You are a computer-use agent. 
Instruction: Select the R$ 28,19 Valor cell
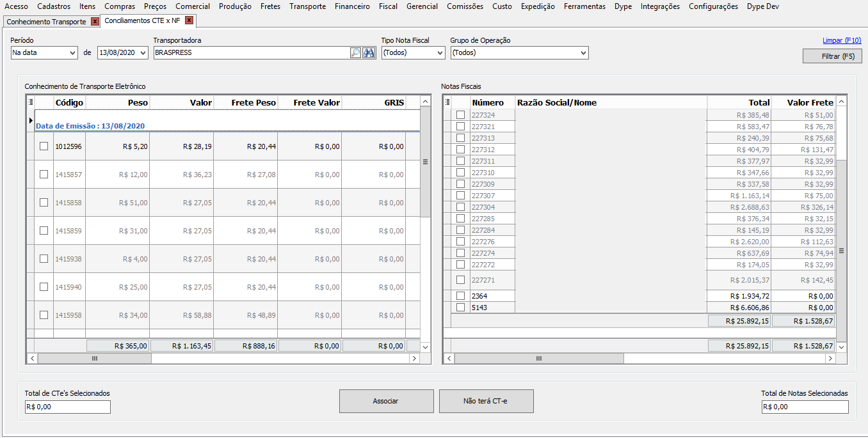[181, 146]
